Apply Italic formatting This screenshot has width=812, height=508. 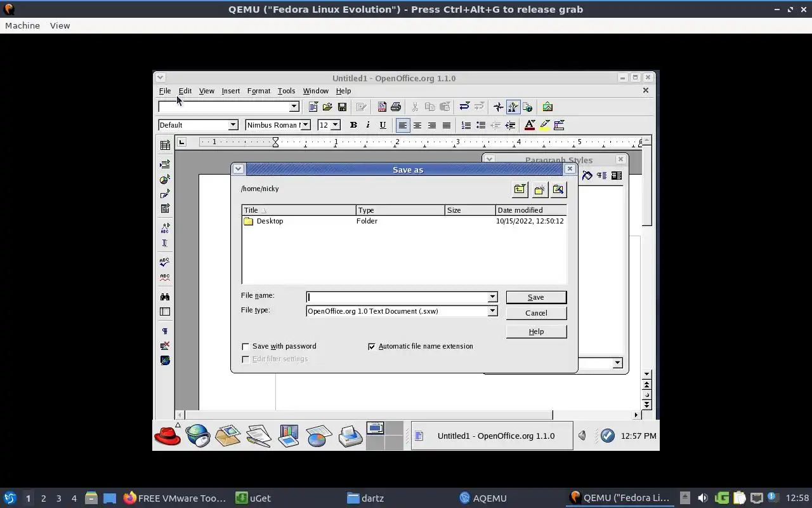[x=368, y=125]
